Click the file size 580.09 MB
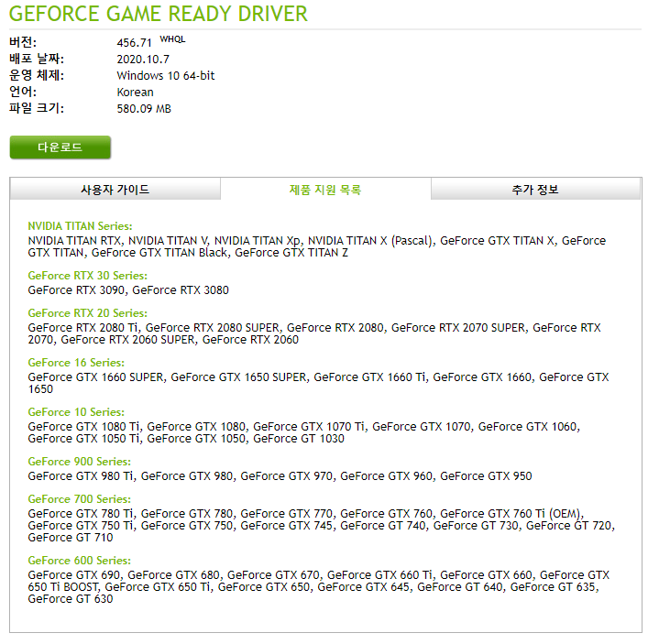This screenshot has height=644, width=659. click(144, 109)
